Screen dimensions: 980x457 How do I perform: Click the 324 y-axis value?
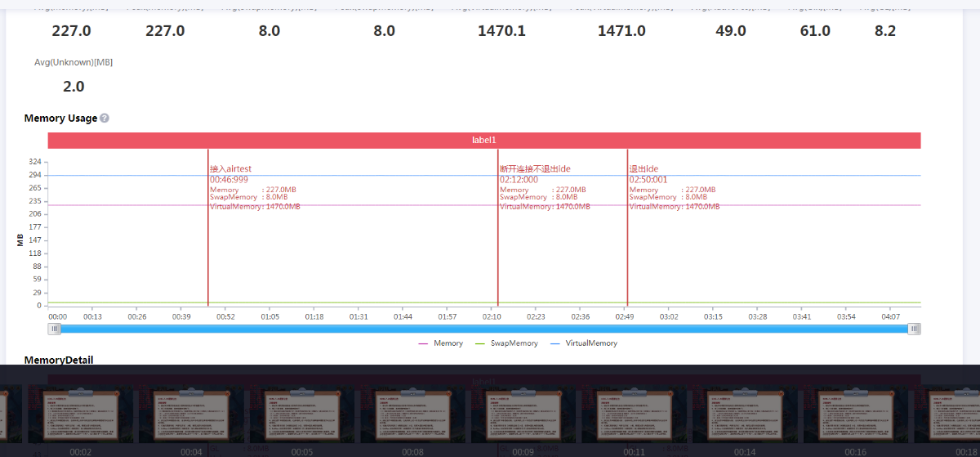coord(34,162)
